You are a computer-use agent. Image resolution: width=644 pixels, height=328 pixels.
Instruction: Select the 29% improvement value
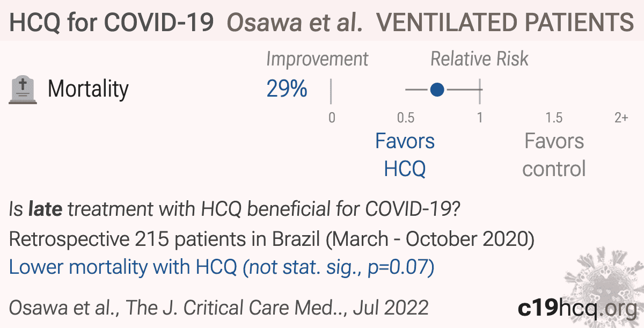[287, 89]
